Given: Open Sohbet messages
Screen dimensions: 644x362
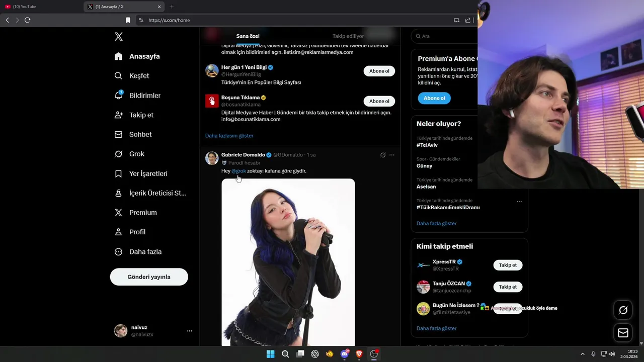Looking at the screenshot, I should click(x=133, y=135).
